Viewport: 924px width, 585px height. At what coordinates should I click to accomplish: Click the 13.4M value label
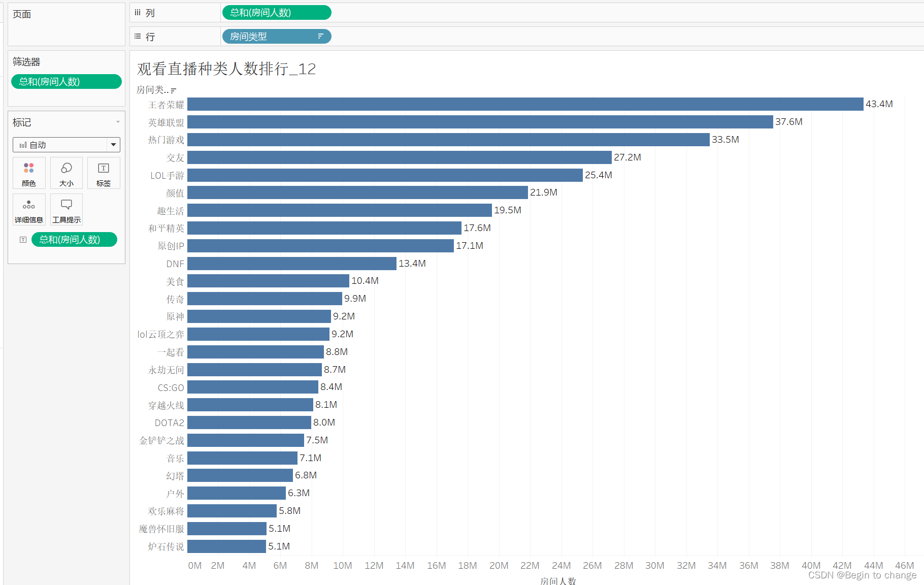pyautogui.click(x=412, y=264)
